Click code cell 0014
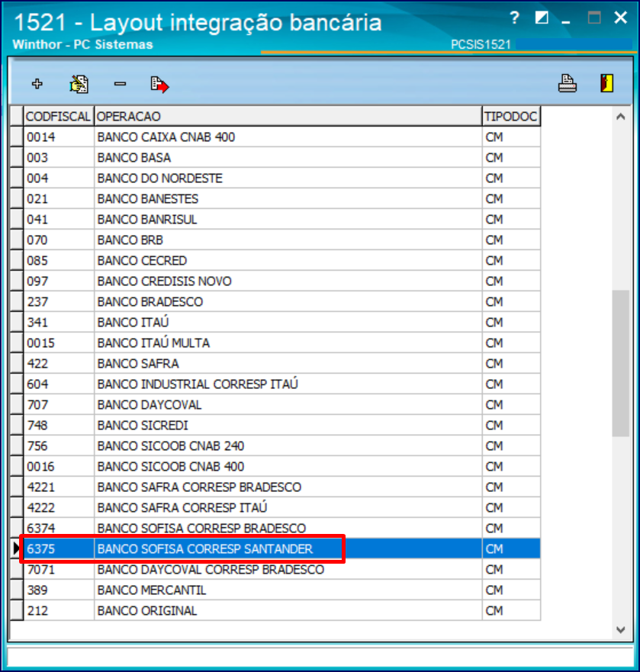 point(59,137)
